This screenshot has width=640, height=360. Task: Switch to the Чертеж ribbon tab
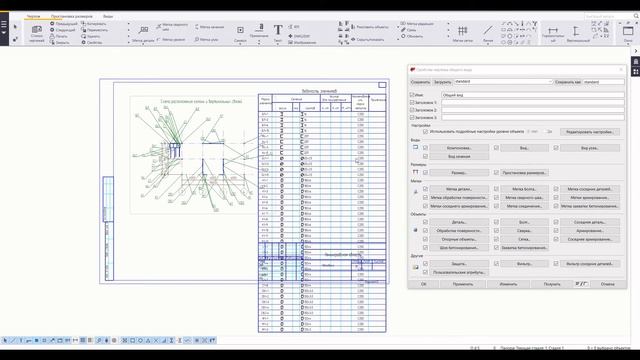33,16
